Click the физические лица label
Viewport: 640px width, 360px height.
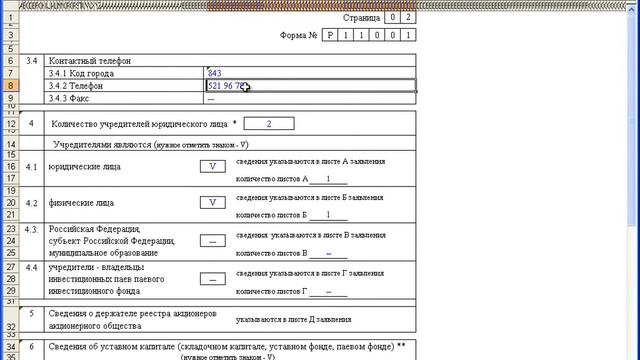pyautogui.click(x=81, y=203)
